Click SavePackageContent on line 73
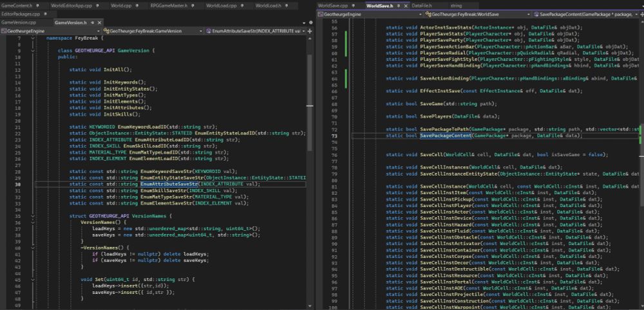Screen dimensions: 644x310 446,135
